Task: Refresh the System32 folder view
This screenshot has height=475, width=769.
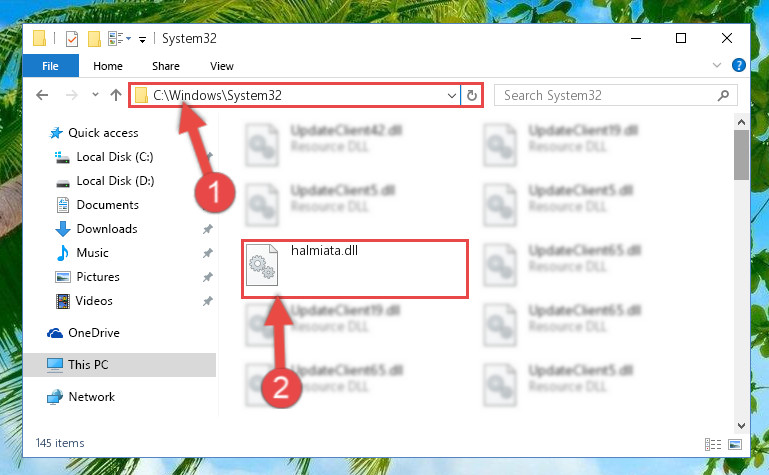Action: [472, 95]
